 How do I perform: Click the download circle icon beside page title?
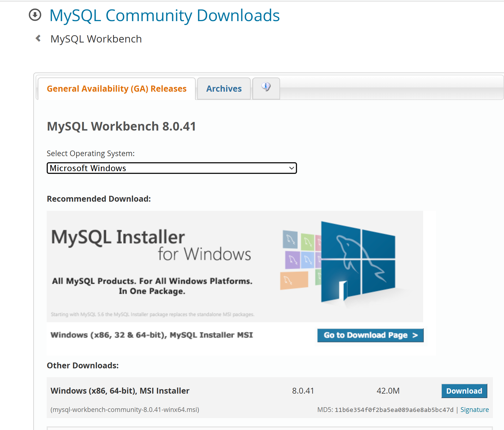click(x=35, y=15)
